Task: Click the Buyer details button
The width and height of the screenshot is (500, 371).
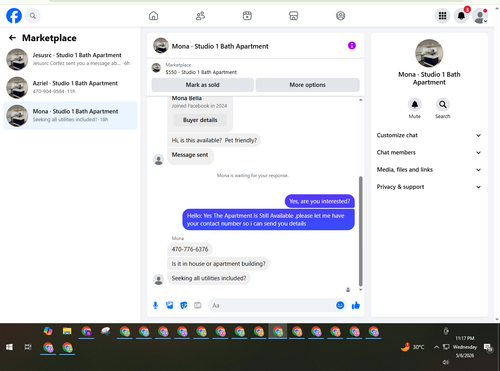Action: click(x=200, y=120)
